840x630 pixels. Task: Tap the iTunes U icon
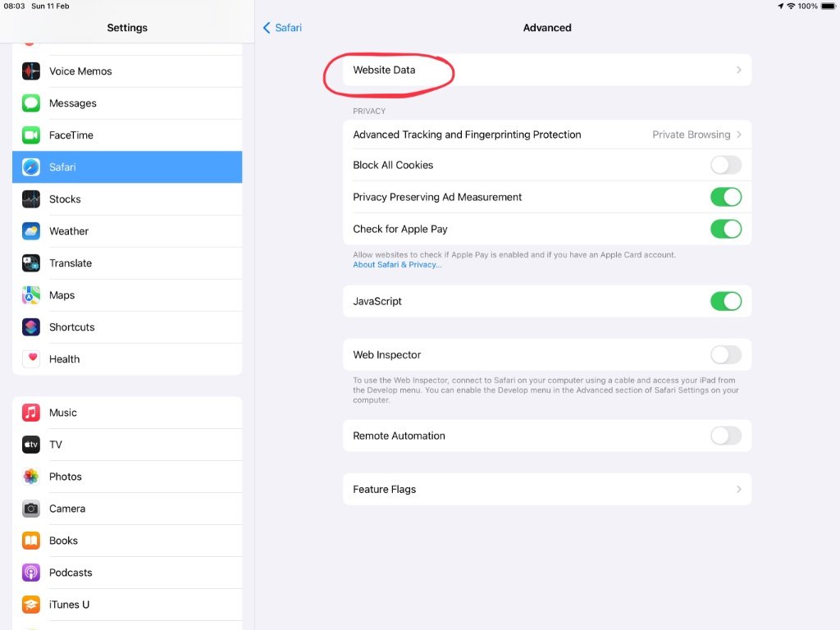(x=31, y=605)
